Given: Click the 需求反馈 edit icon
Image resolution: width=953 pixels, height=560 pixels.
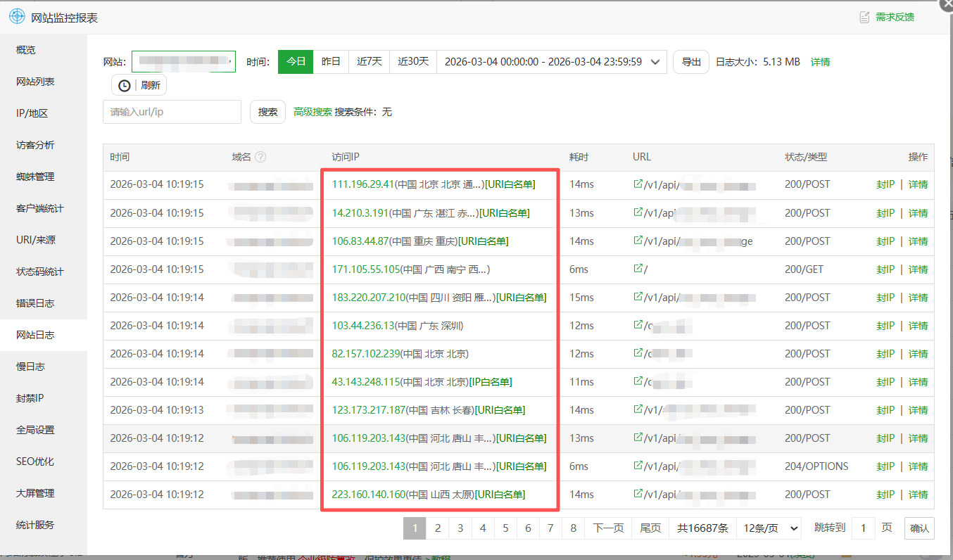Looking at the screenshot, I should click(864, 17).
